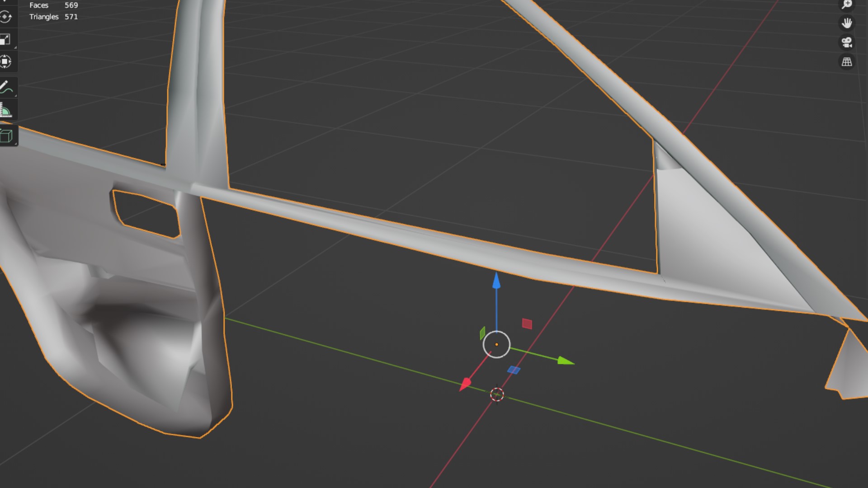Screen dimensions: 868x488
Task: Select the Annotate pencil tool
Action: click(5, 87)
